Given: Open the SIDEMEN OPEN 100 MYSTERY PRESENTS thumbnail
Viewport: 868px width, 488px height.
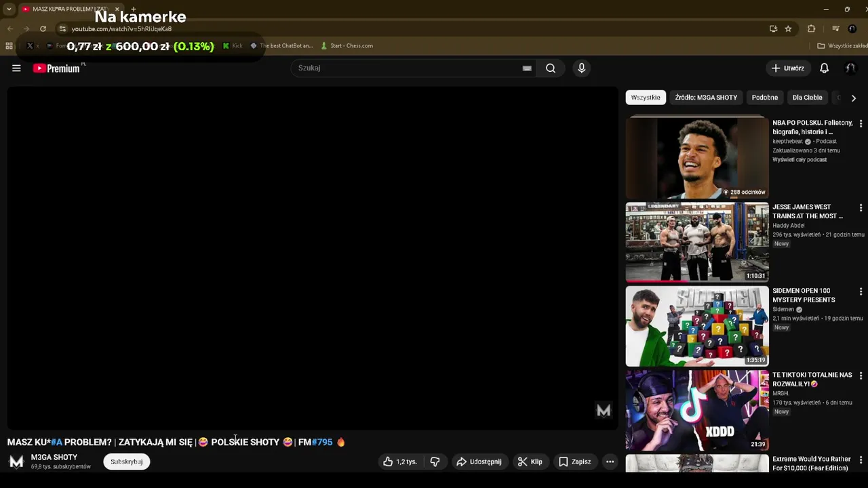Looking at the screenshot, I should (x=697, y=326).
